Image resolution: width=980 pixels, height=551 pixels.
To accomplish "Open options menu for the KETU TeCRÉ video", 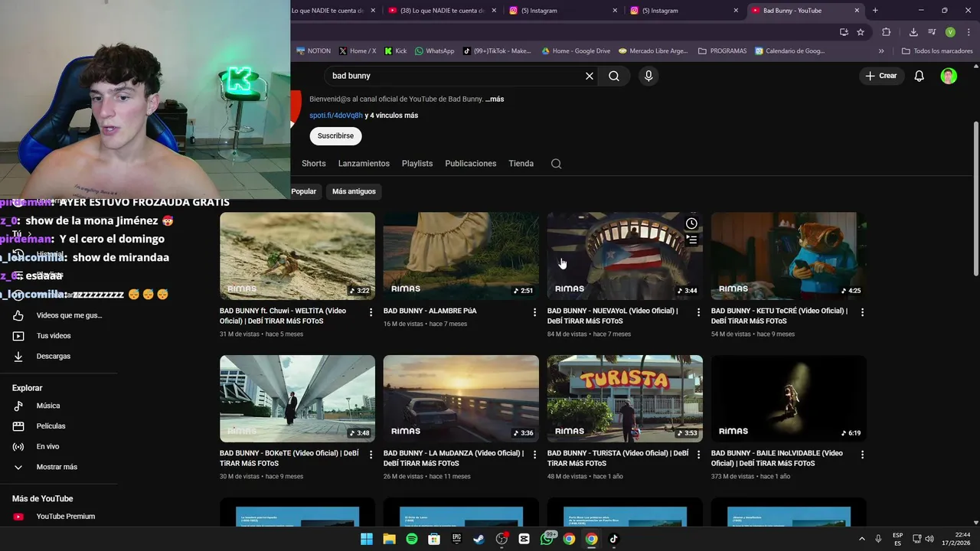I will pyautogui.click(x=862, y=312).
